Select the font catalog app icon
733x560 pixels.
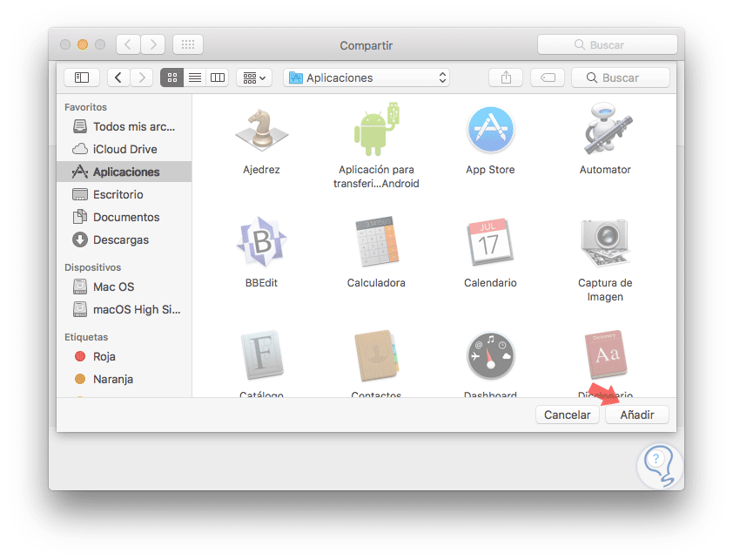(262, 355)
